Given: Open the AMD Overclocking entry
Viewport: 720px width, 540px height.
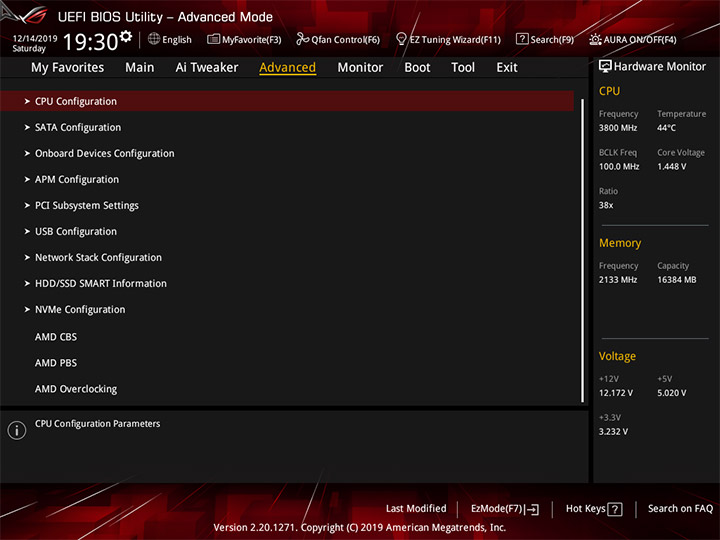Looking at the screenshot, I should 76,389.
